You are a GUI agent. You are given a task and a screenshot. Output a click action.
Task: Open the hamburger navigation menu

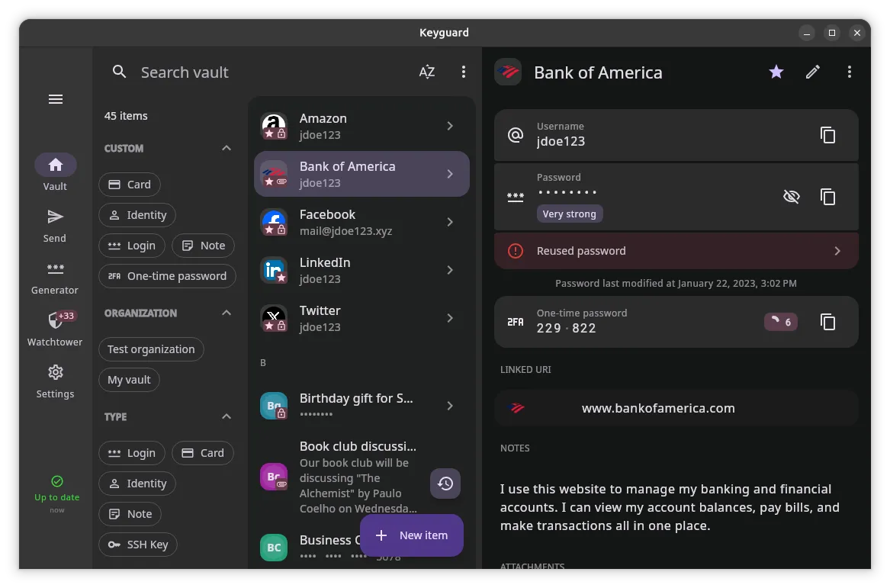click(x=56, y=99)
